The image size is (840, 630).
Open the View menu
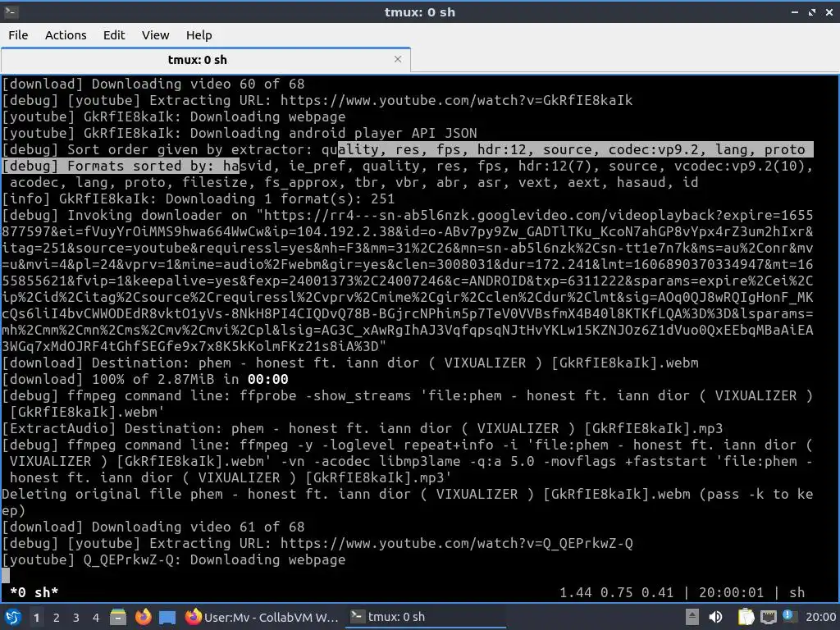(x=155, y=35)
